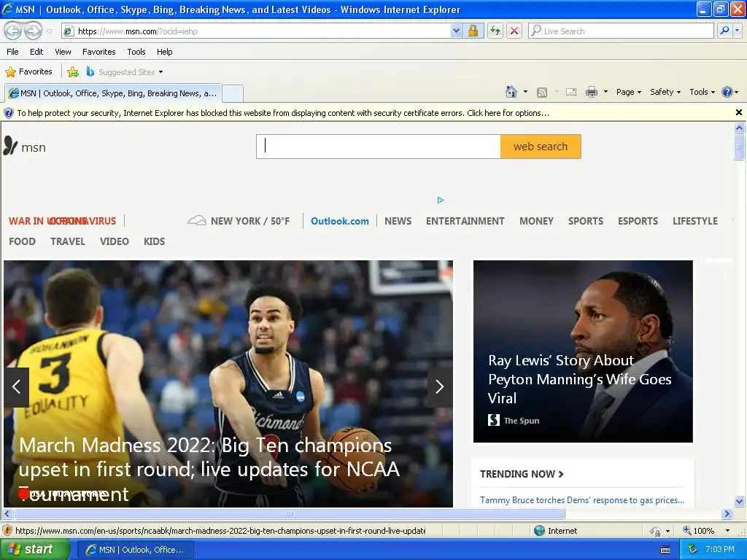Open the Help menu
Screen dimensions: 747x560
(x=164, y=52)
